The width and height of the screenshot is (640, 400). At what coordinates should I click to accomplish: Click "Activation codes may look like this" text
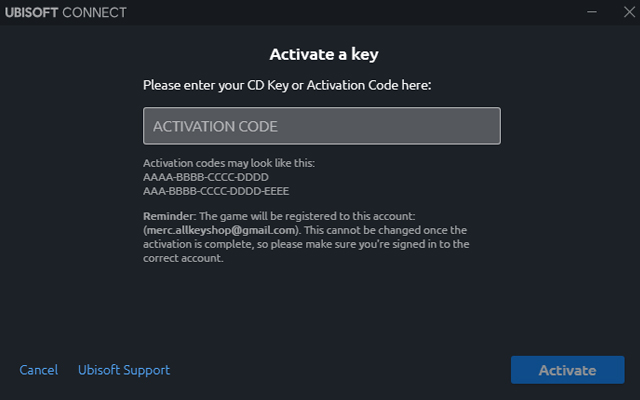(229, 163)
